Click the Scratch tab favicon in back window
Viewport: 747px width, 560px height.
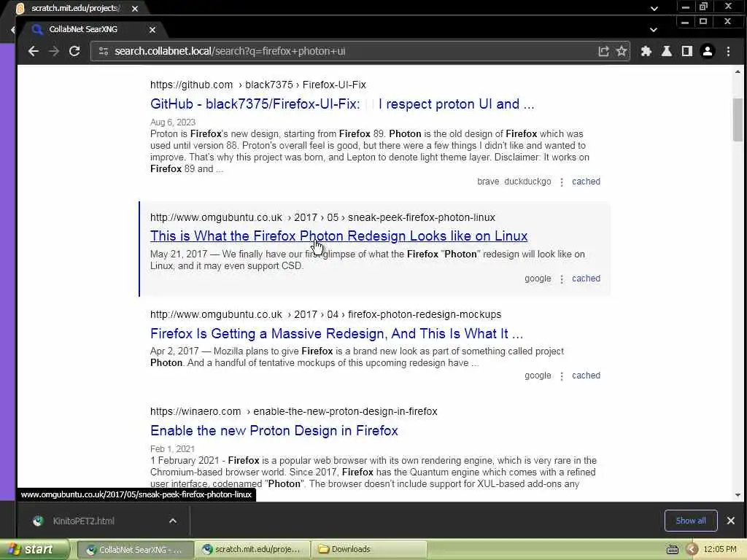pyautogui.click(x=20, y=9)
